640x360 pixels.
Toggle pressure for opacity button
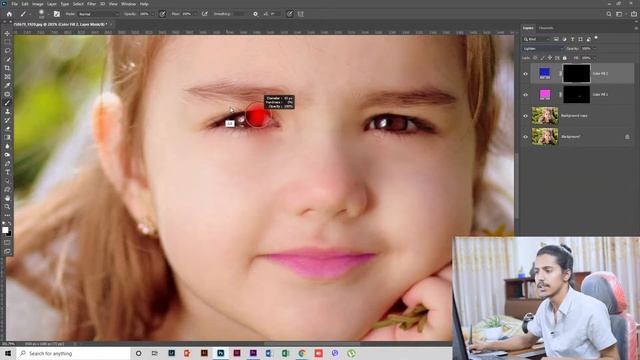tap(162, 14)
